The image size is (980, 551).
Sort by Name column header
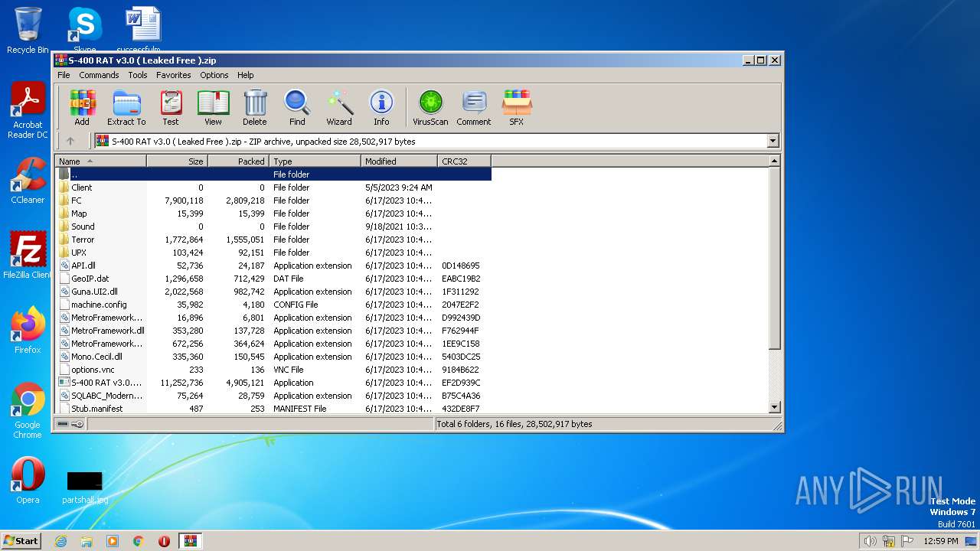pos(100,161)
